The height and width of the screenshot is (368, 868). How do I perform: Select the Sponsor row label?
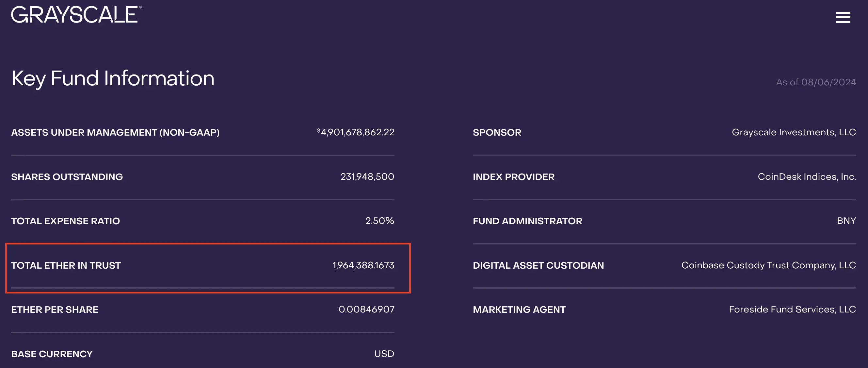coord(497,132)
